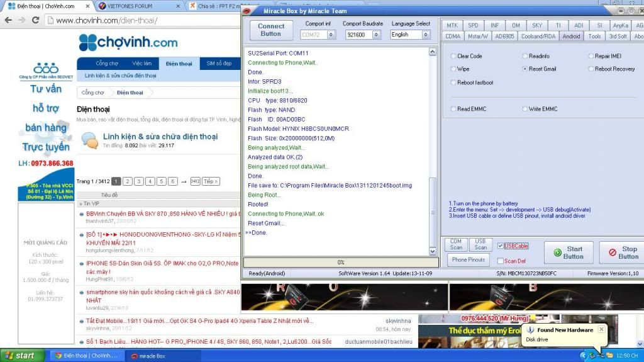Click the 0% progress bar
Screen dimensions: 644x362
pyautogui.click(x=341, y=262)
